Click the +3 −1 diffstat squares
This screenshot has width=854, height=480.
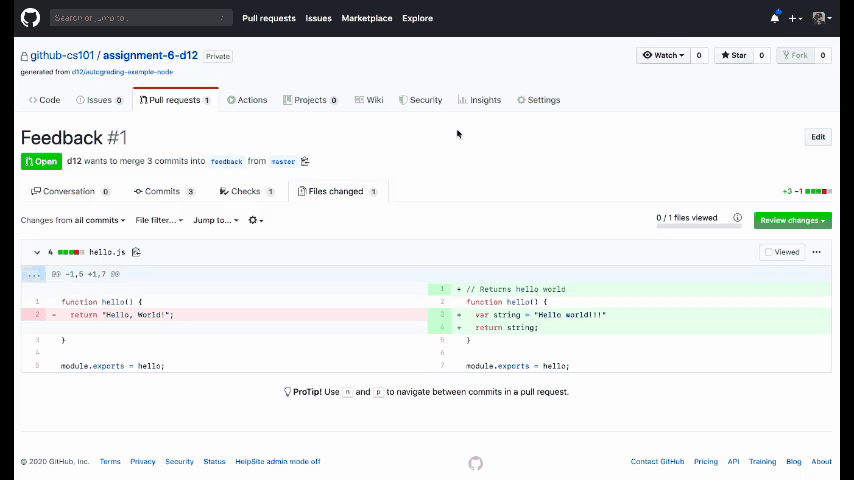point(819,191)
